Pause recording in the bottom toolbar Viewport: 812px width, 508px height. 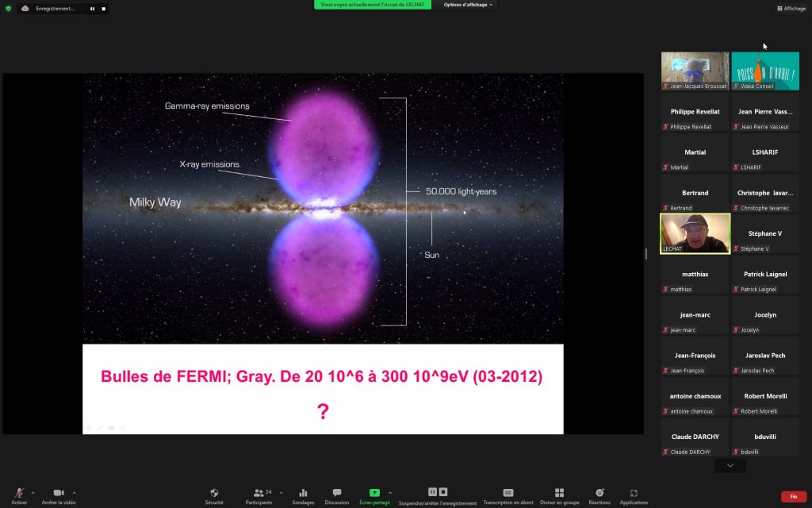432,492
